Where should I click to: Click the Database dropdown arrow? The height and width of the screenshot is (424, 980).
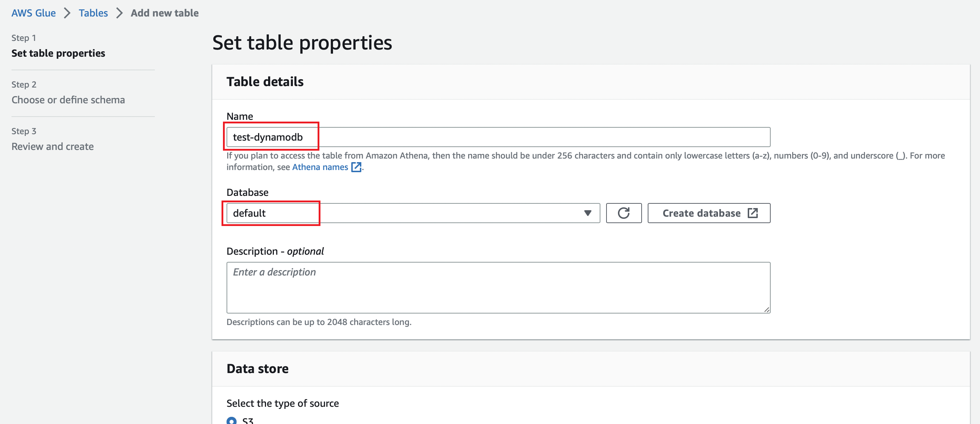pos(587,213)
